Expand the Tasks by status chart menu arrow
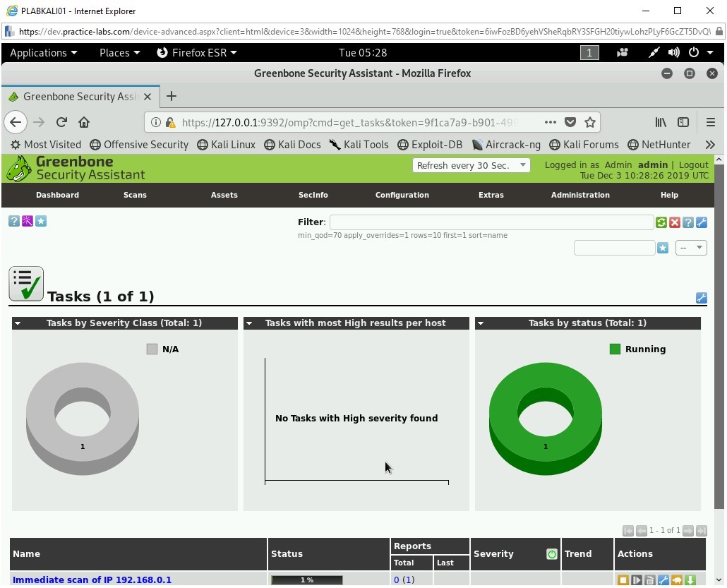The image size is (727, 588). pos(480,323)
